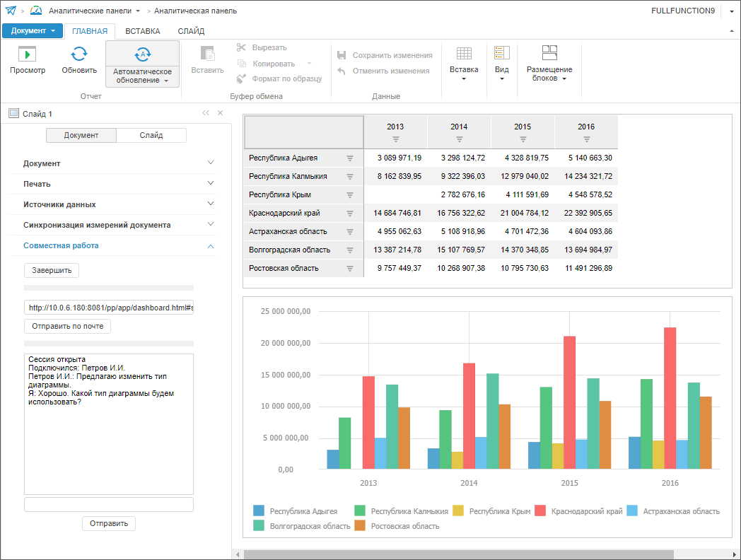
Task: Click the Завершить button
Action: [52, 270]
